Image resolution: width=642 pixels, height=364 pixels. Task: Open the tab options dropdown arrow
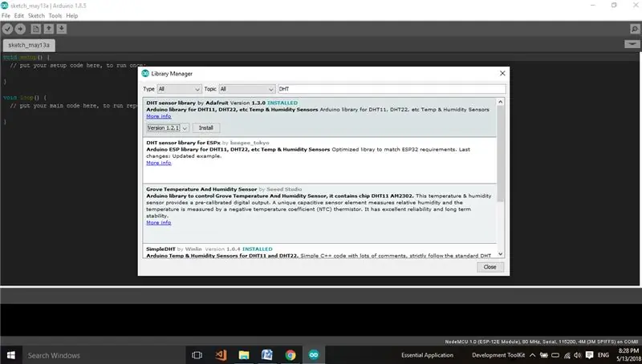pyautogui.click(x=632, y=44)
